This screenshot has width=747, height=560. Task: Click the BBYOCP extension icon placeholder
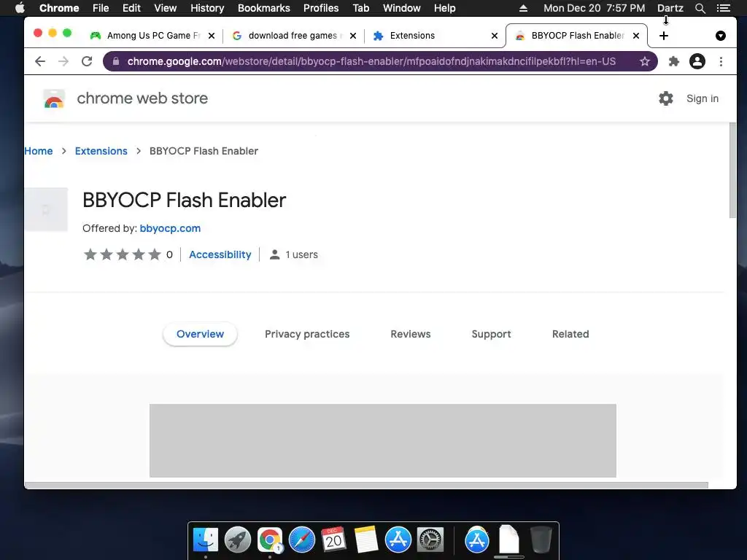pos(46,209)
